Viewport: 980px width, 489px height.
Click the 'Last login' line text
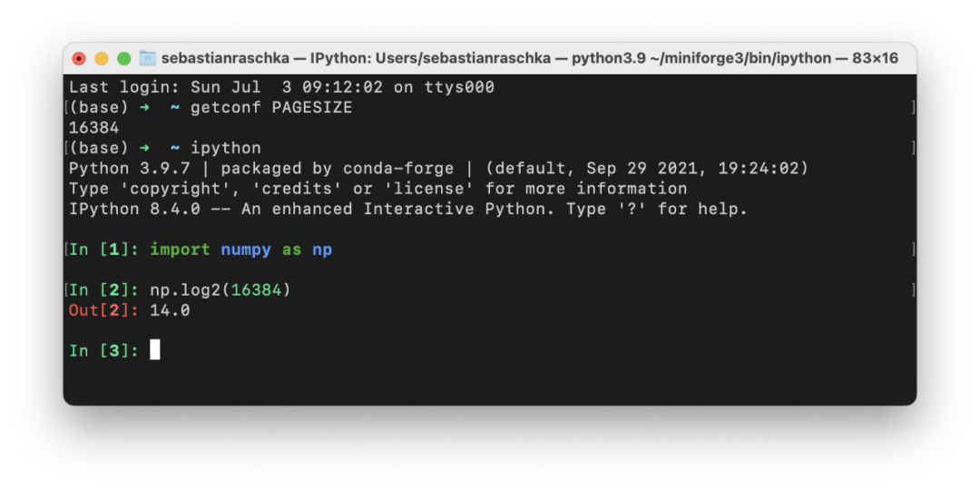point(281,87)
